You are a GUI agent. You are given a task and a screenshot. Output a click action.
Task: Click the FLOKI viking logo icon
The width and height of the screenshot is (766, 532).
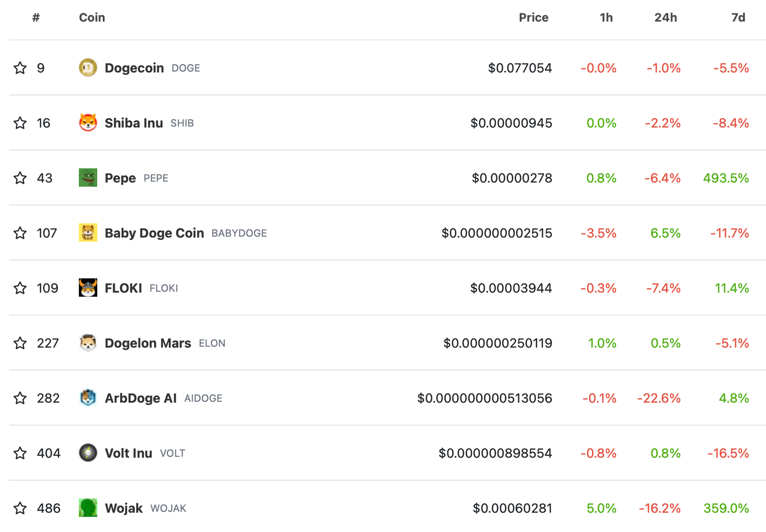tap(88, 288)
